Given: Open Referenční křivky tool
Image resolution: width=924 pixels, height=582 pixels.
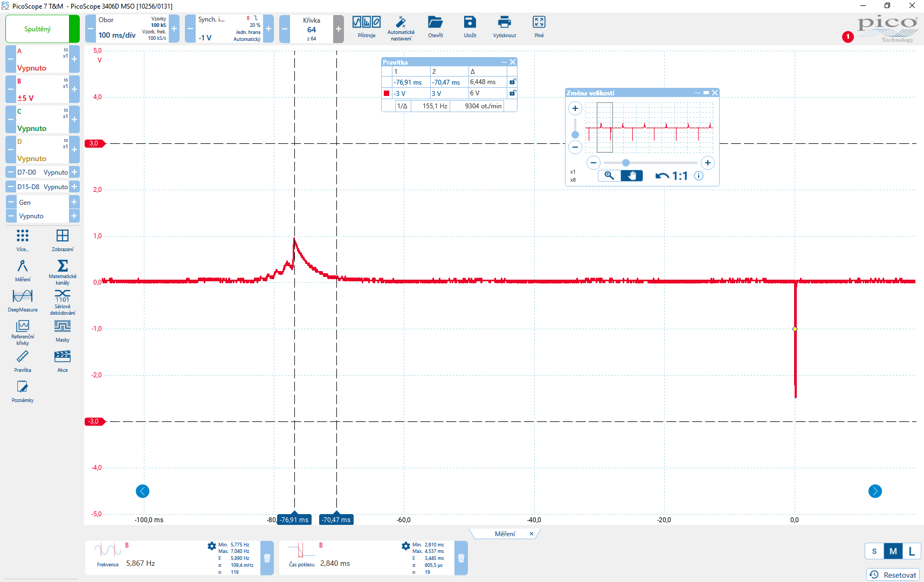Looking at the screenshot, I should tap(23, 330).
